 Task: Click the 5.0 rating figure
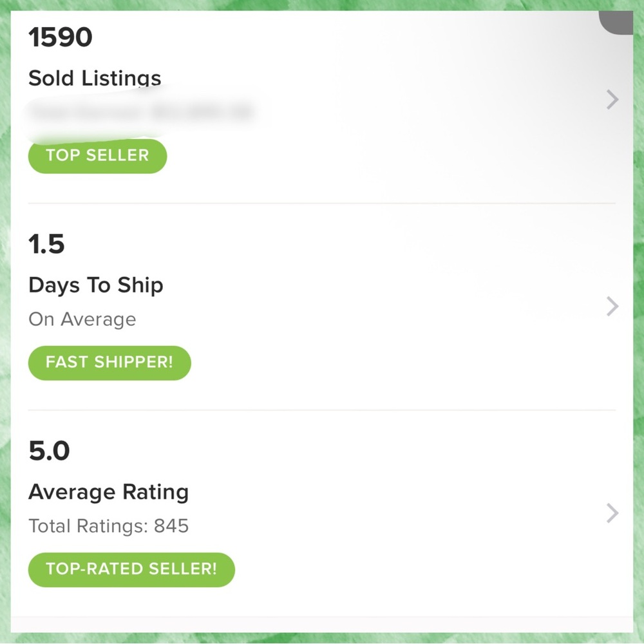coord(49,451)
